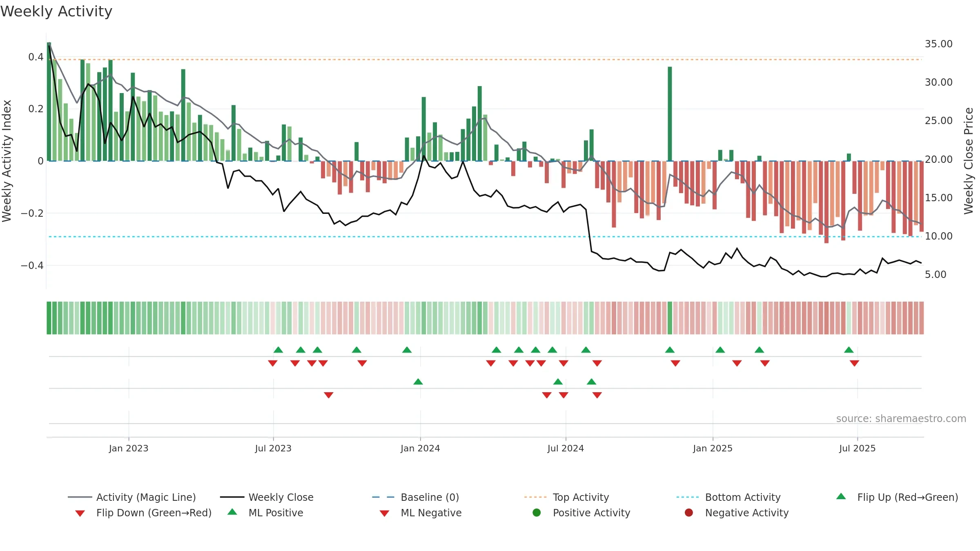Toggle the Weekly Close legend entry
This screenshot has width=980, height=551.
pyautogui.click(x=267, y=497)
